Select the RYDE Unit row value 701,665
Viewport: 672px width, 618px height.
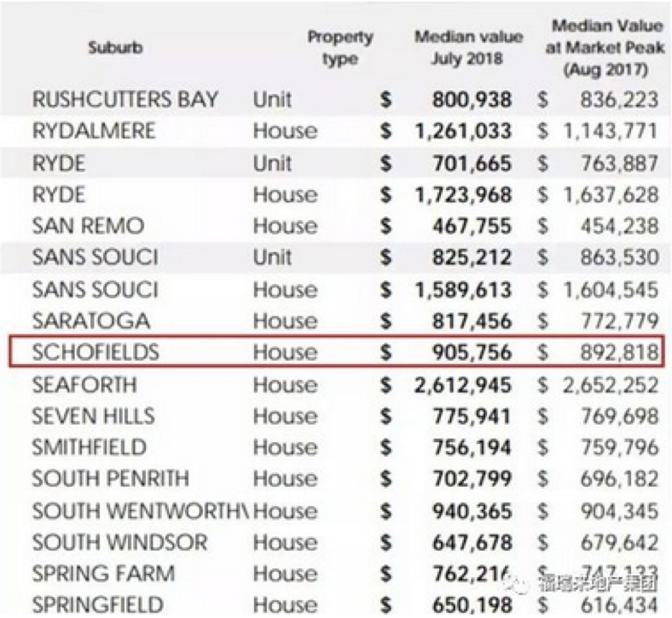click(472, 163)
